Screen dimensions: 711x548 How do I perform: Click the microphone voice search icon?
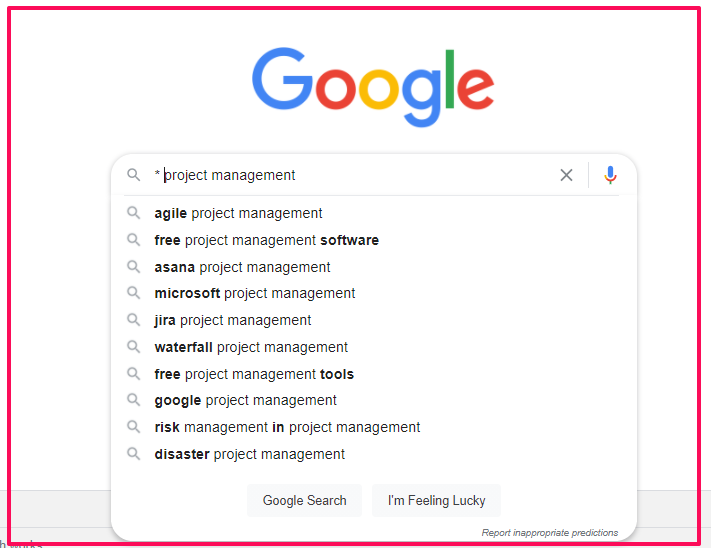[610, 175]
